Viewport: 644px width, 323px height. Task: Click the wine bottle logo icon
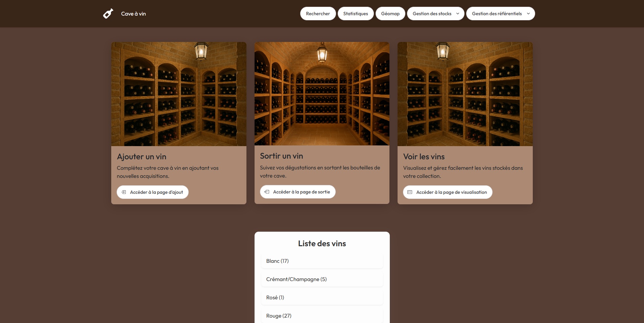[x=108, y=14]
